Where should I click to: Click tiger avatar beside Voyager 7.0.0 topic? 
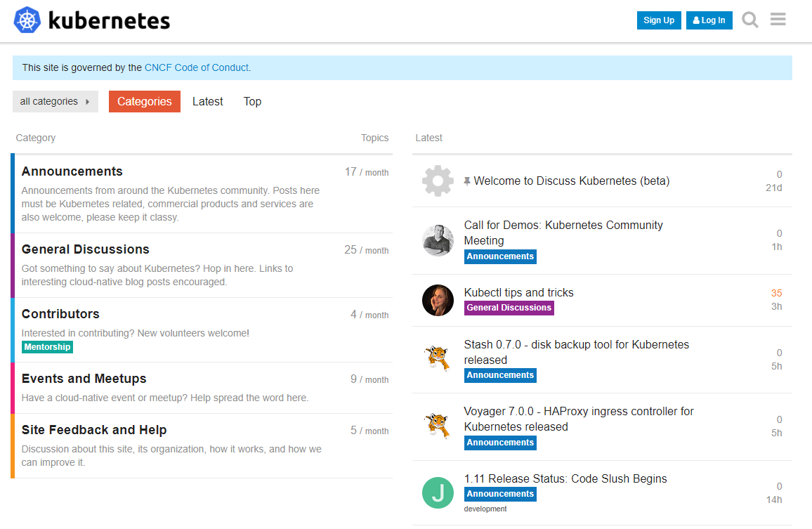click(438, 426)
